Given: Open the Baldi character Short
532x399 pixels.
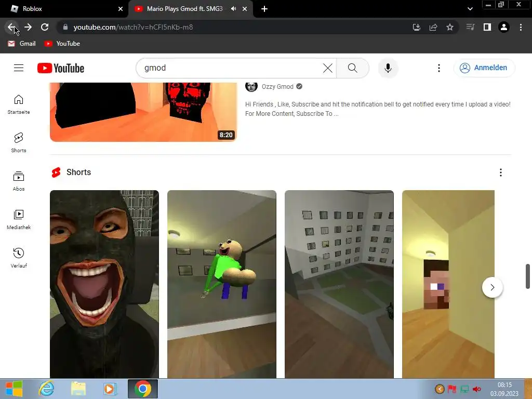Looking at the screenshot, I should (x=221, y=284).
